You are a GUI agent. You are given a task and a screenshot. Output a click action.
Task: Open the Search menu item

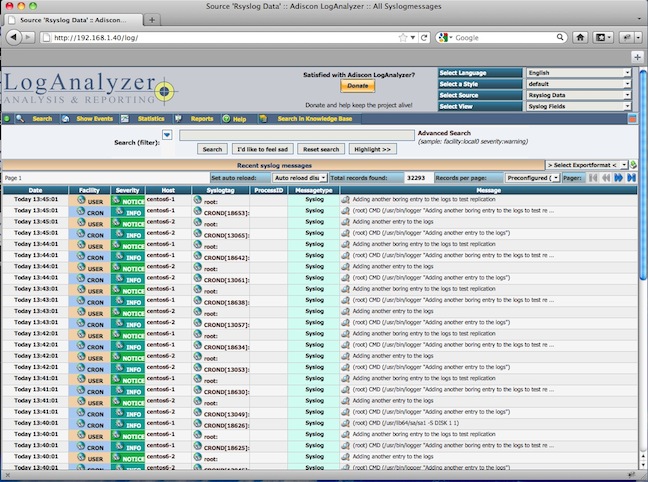(x=42, y=119)
